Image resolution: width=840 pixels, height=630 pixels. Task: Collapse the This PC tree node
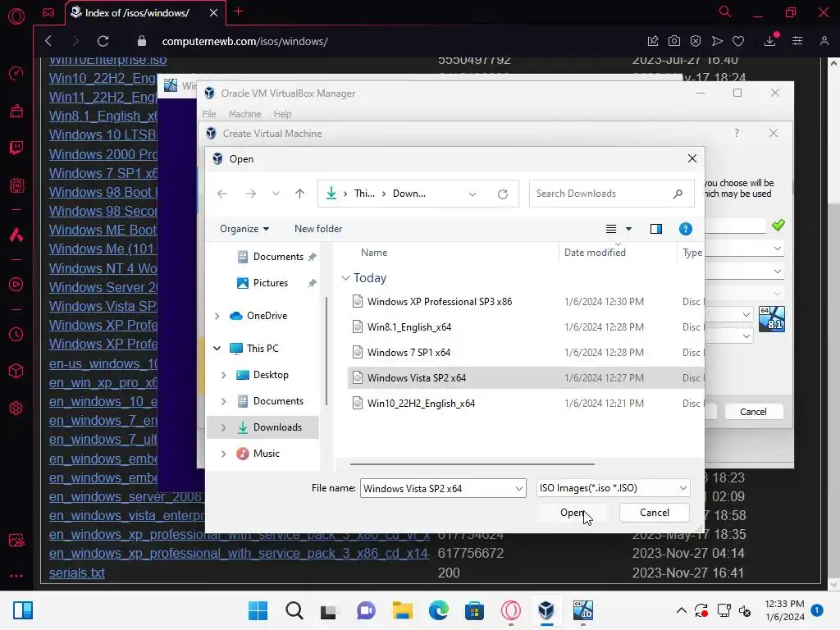(x=217, y=348)
